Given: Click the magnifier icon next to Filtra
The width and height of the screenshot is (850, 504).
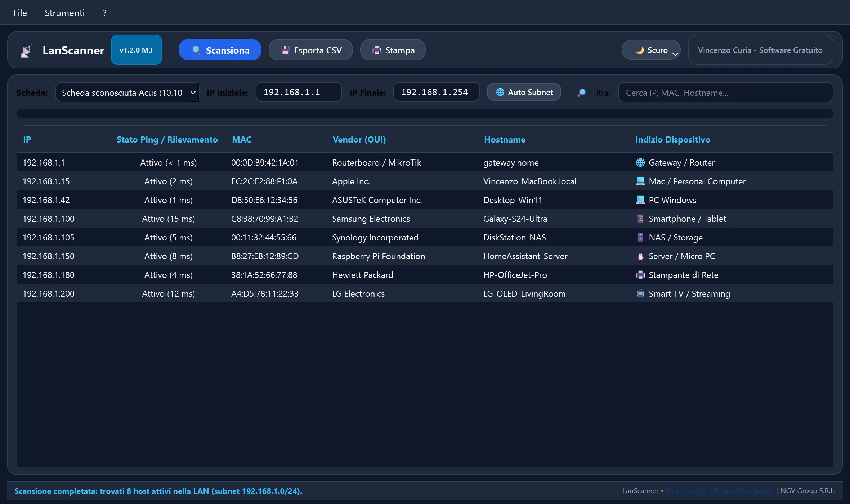Looking at the screenshot, I should [x=581, y=93].
